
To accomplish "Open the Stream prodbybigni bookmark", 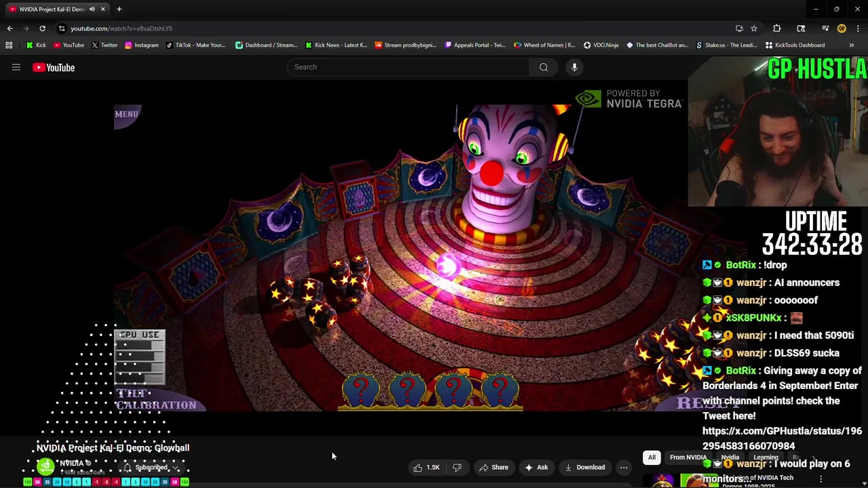I will (x=406, y=45).
